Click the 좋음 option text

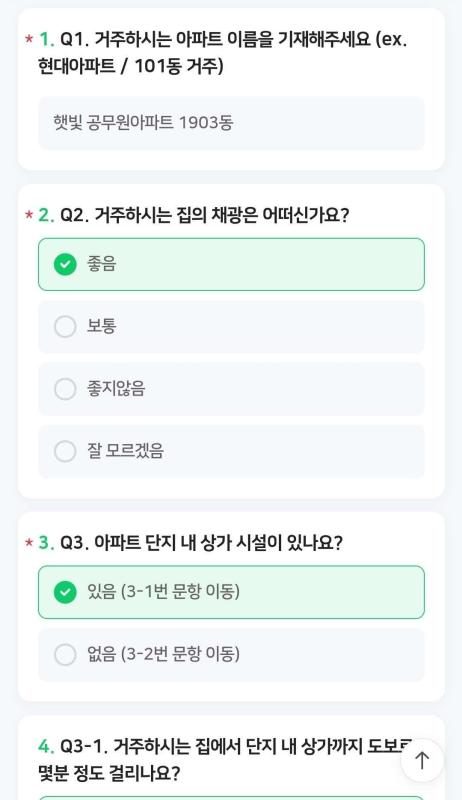click(x=101, y=264)
